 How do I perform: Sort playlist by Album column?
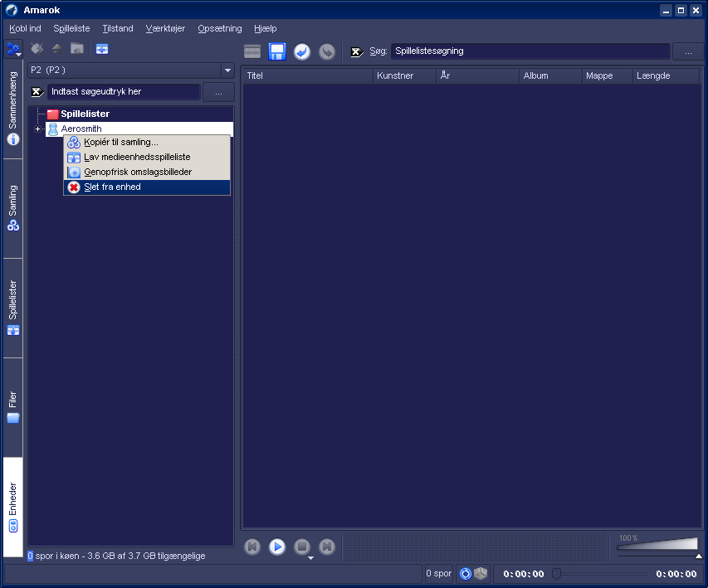tap(551, 75)
